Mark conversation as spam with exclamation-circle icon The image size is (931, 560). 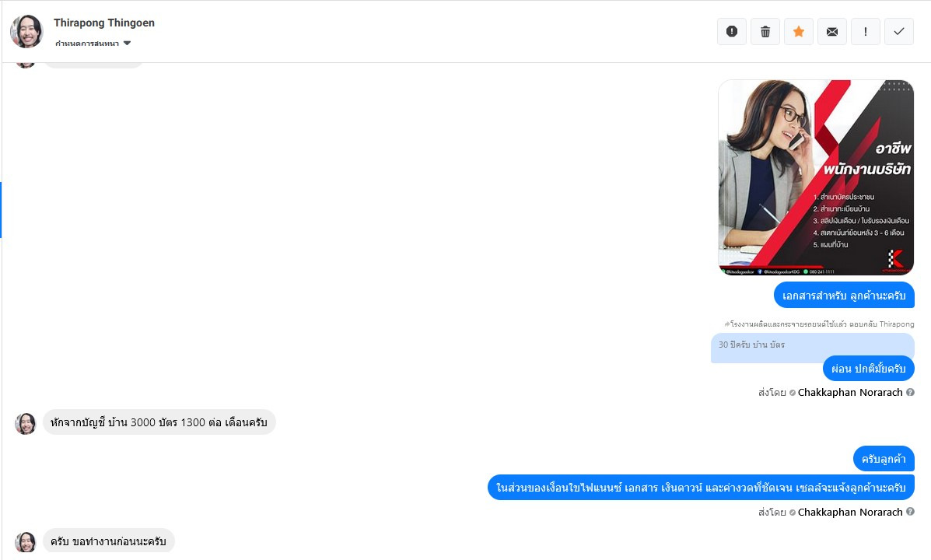[732, 31]
